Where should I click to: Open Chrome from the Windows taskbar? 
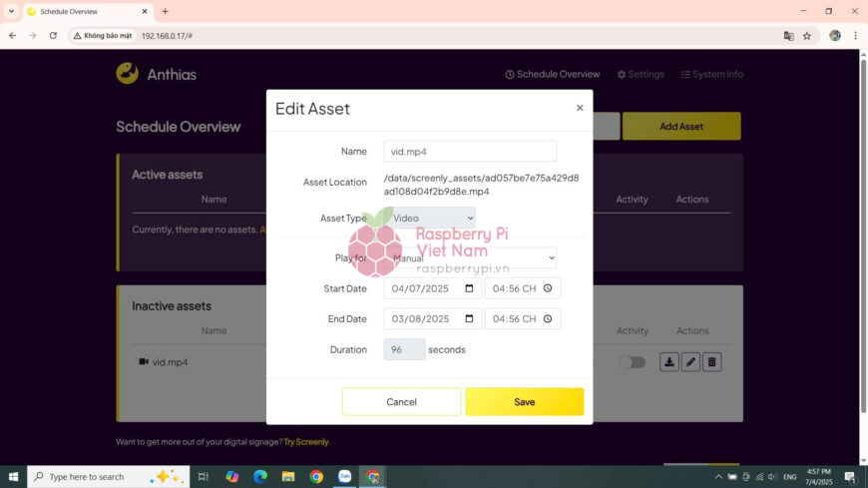click(x=316, y=477)
